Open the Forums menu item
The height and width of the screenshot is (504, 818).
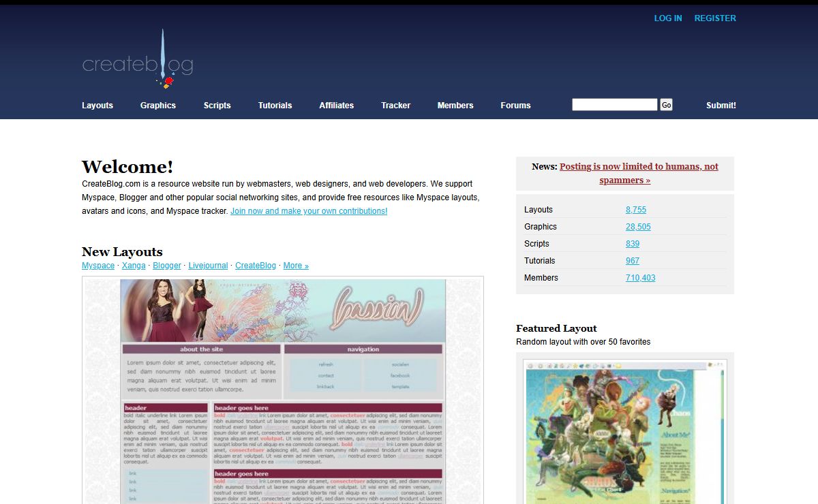515,106
